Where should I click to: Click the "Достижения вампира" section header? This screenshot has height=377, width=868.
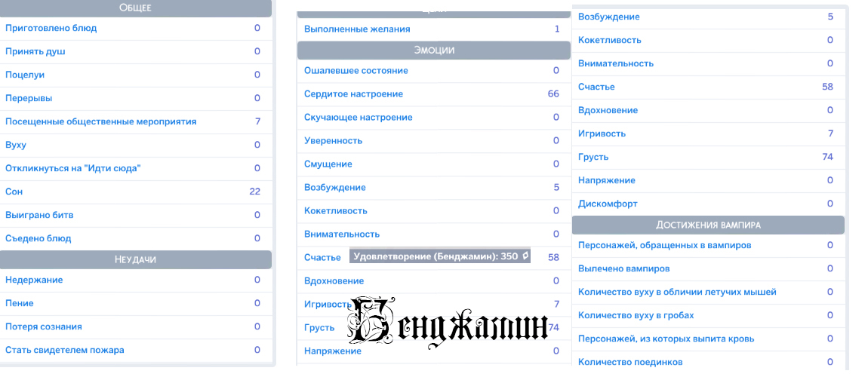[708, 225]
